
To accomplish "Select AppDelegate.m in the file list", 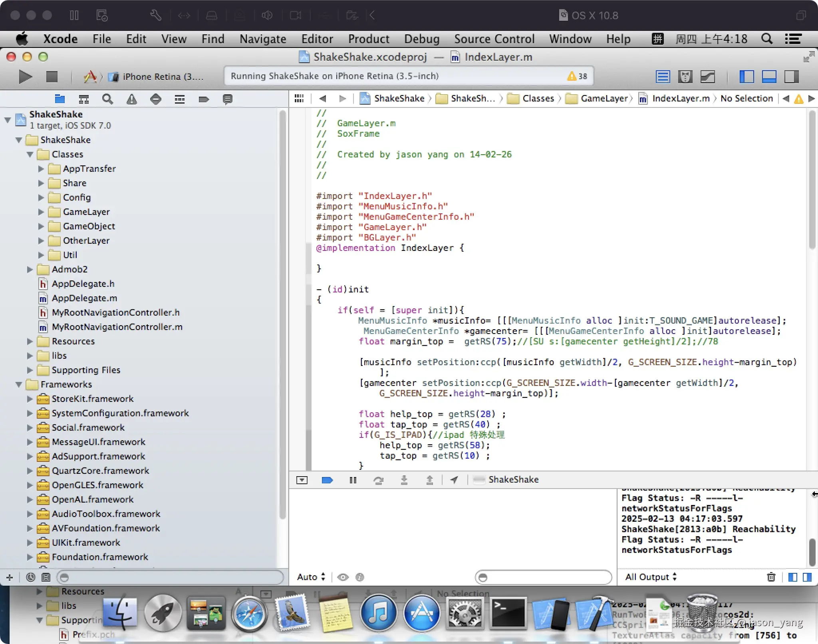I will pos(84,298).
